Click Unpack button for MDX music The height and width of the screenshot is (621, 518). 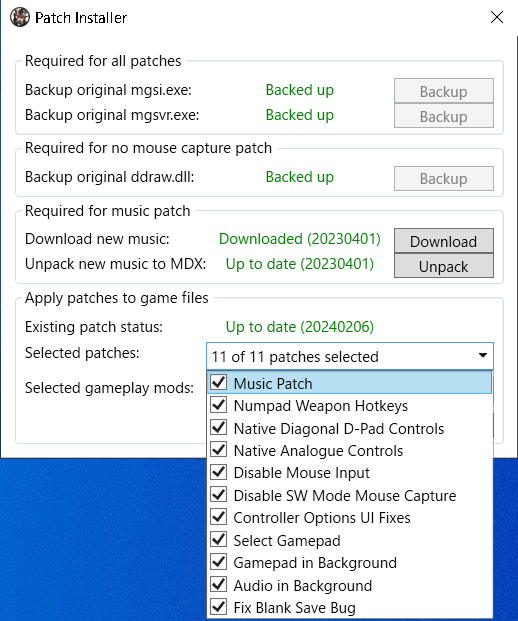click(444, 266)
